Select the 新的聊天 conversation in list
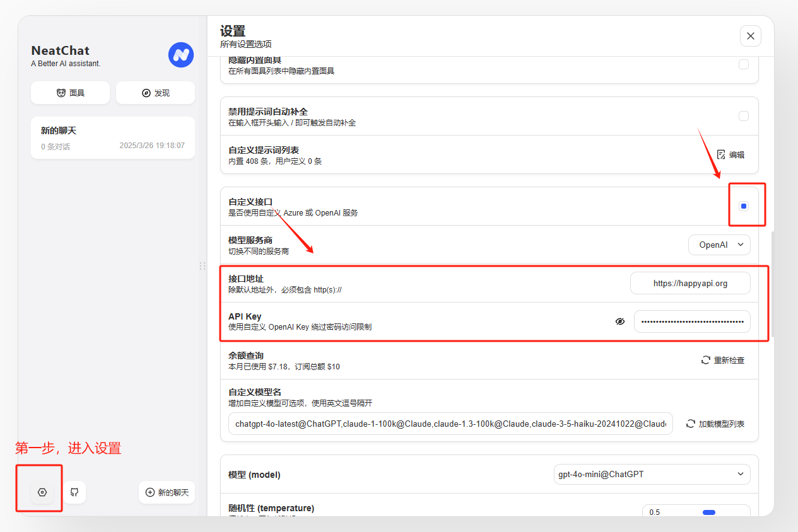798x532 pixels. [x=112, y=137]
